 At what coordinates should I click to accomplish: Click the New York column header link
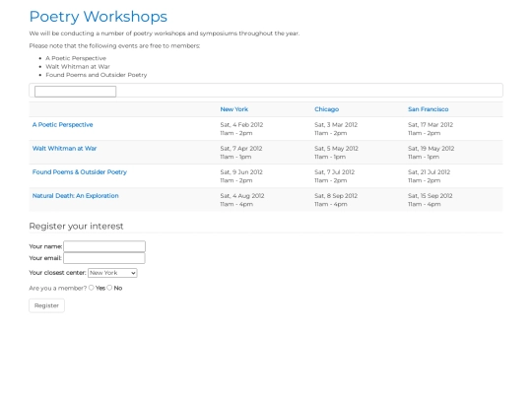[234, 109]
